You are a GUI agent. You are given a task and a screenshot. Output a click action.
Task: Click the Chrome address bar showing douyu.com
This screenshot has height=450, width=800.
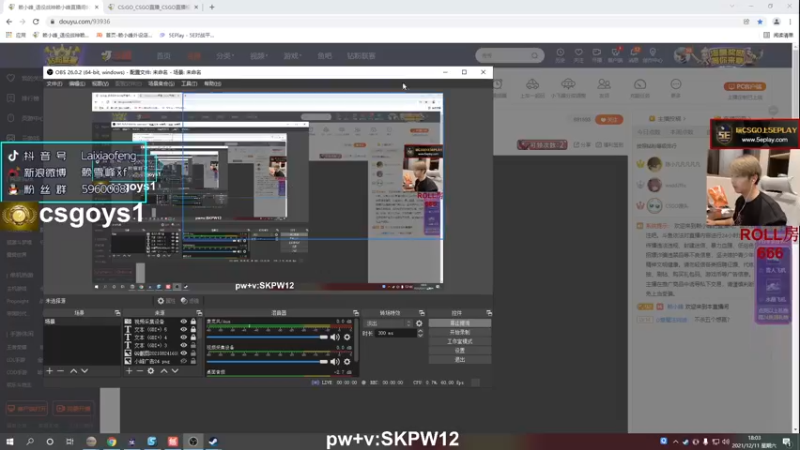393,21
